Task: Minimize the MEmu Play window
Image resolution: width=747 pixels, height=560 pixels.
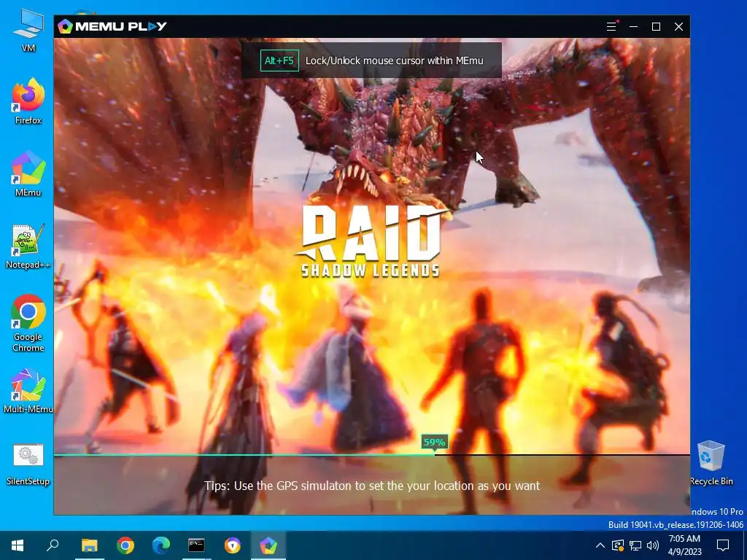Action: 634,27
